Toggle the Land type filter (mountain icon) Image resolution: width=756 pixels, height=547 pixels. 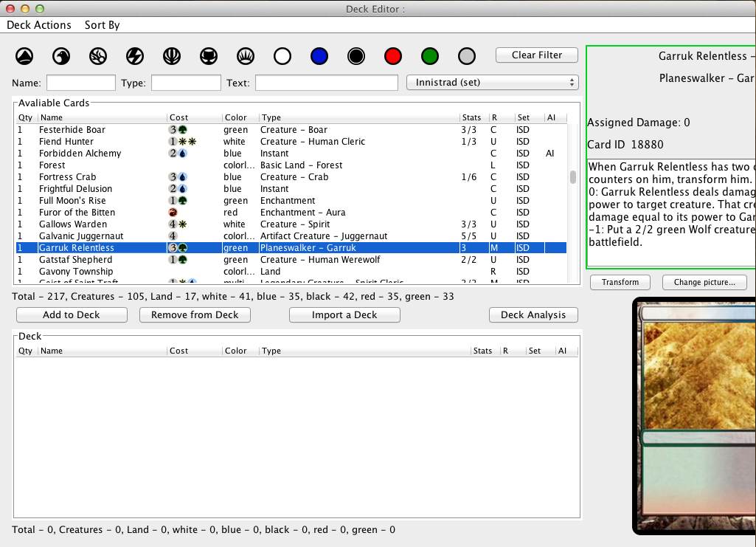point(24,56)
